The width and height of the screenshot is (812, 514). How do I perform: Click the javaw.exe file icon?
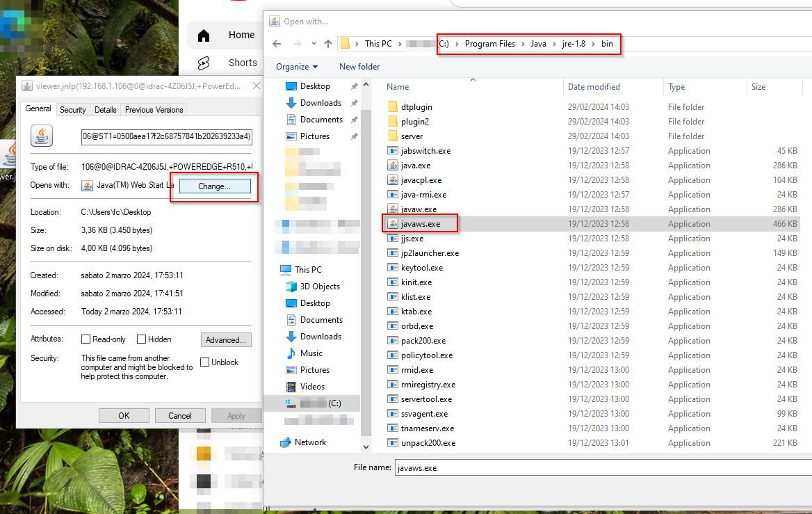click(x=393, y=209)
